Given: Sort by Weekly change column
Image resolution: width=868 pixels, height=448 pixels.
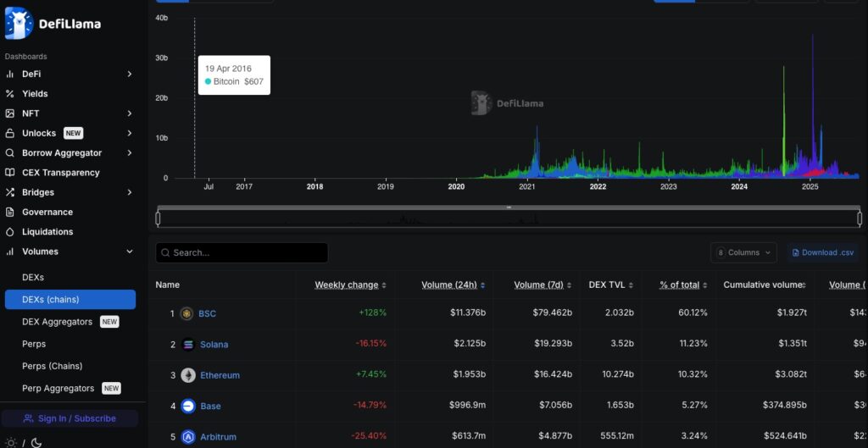Looking at the screenshot, I should [350, 285].
